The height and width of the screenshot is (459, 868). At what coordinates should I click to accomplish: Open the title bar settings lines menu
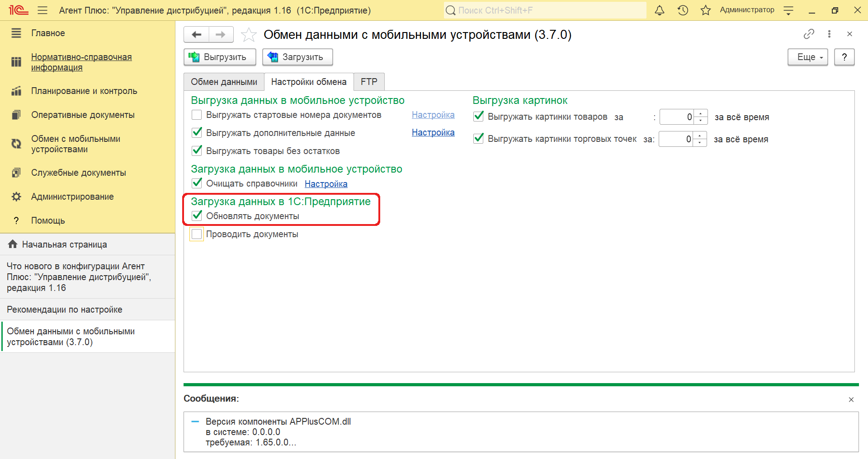tap(788, 10)
